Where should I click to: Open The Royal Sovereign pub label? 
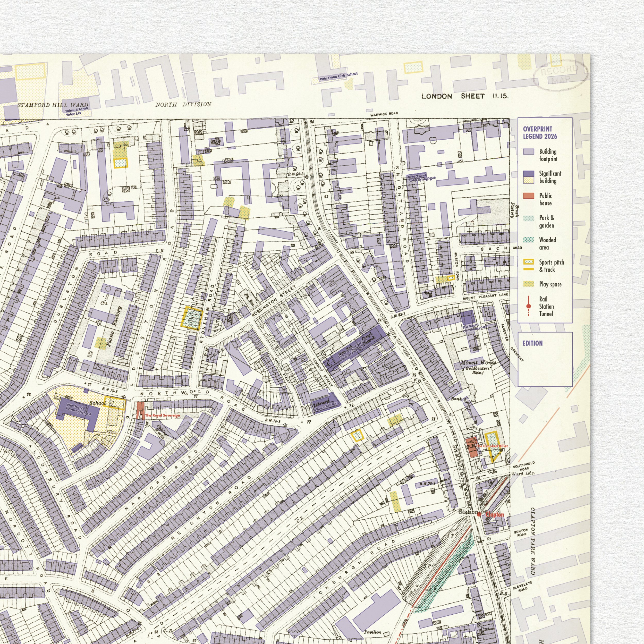tap(162, 415)
